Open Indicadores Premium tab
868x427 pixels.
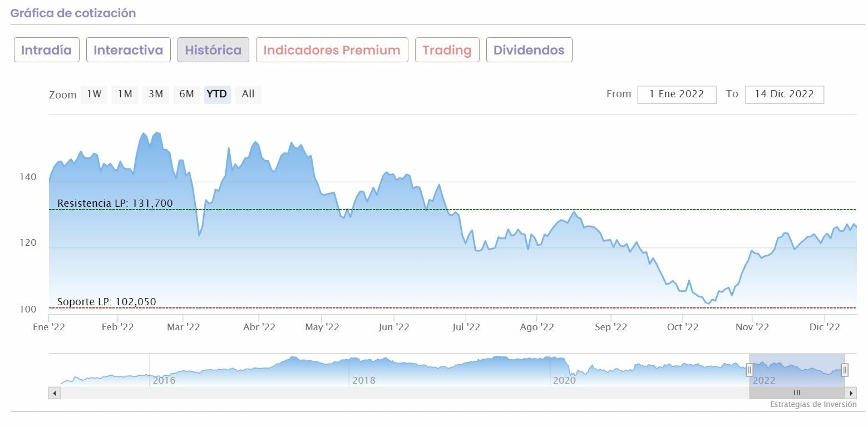pos(332,50)
